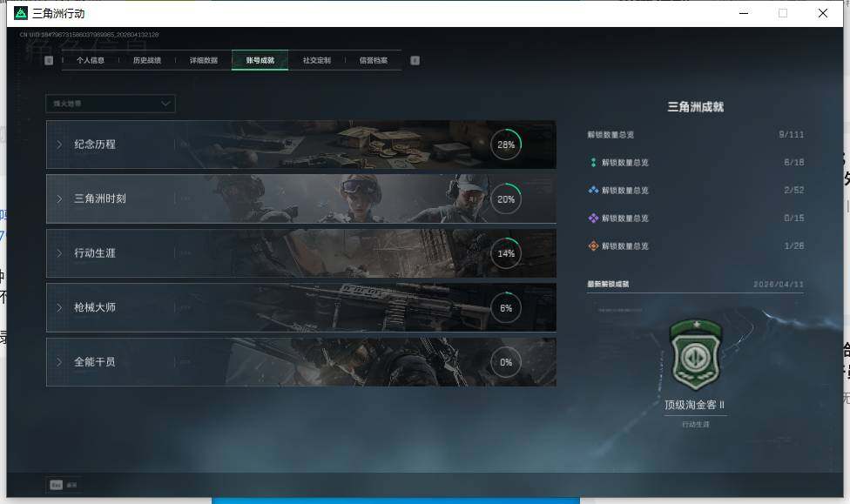The height and width of the screenshot is (504, 850).
Task: Click the next-tab key icon right of 信誉档案
Action: click(x=415, y=60)
